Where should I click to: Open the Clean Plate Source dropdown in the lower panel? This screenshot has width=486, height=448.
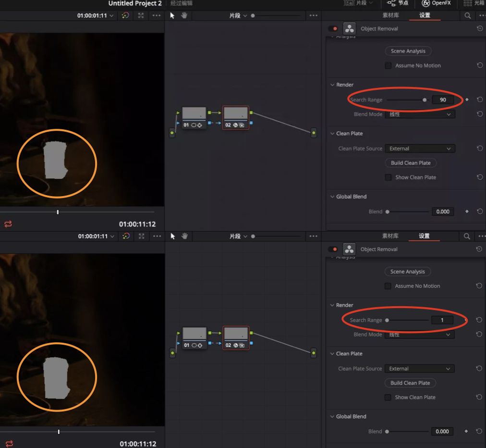tap(420, 369)
